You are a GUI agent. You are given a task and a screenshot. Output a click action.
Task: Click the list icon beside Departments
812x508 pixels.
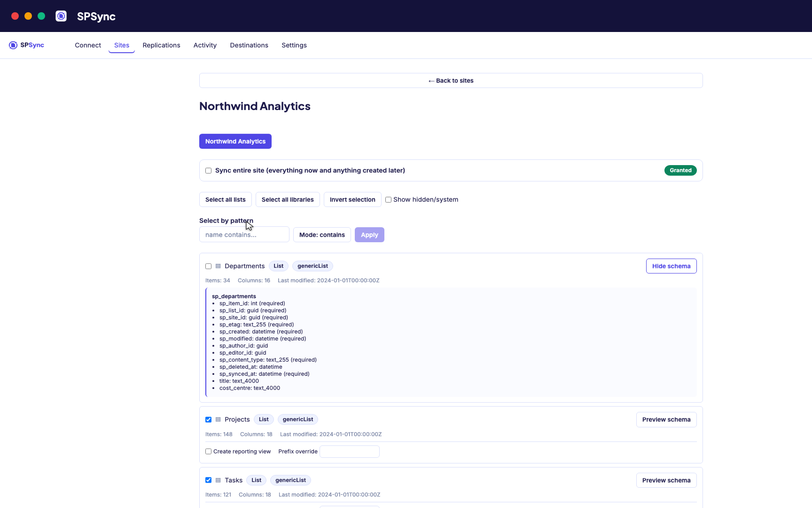point(218,266)
